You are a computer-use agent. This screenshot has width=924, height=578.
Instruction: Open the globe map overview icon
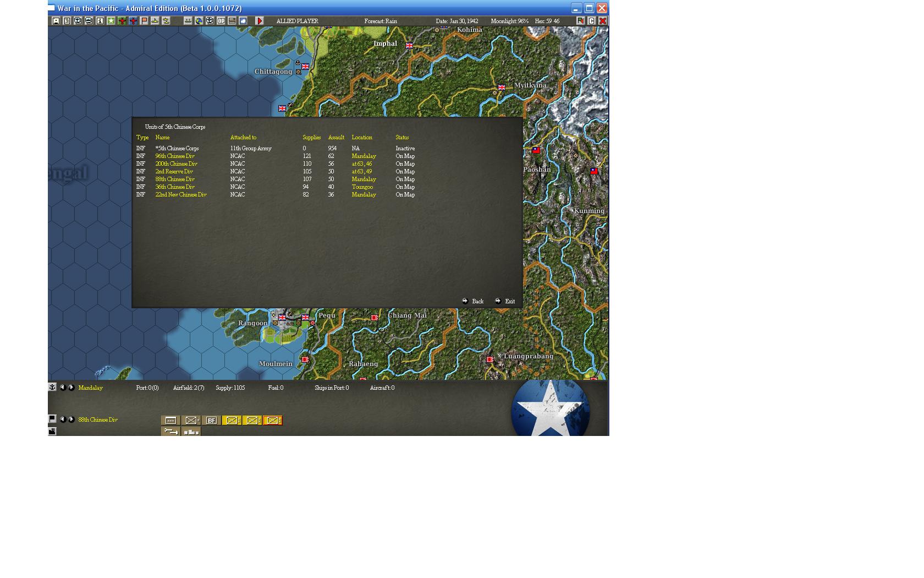pyautogui.click(x=198, y=20)
